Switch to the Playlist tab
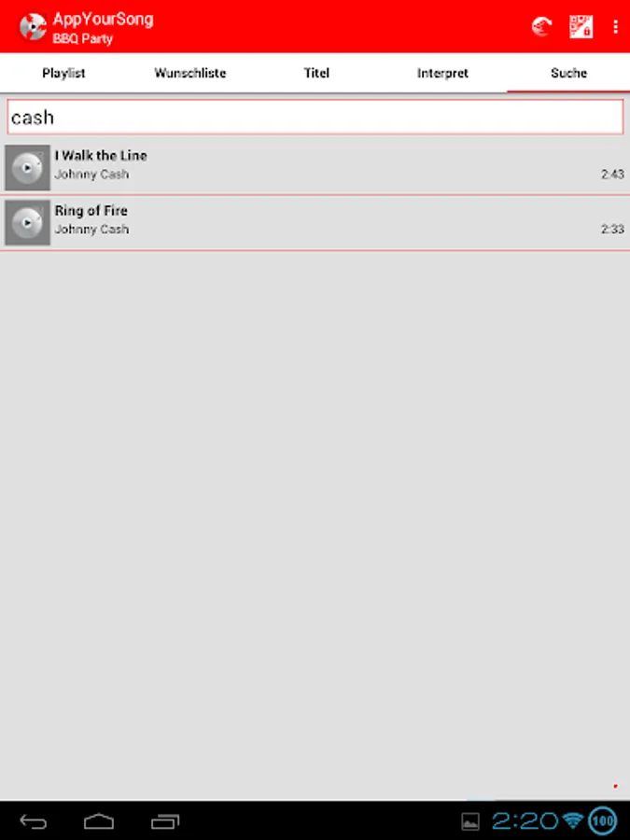630x840 pixels. 63,73
